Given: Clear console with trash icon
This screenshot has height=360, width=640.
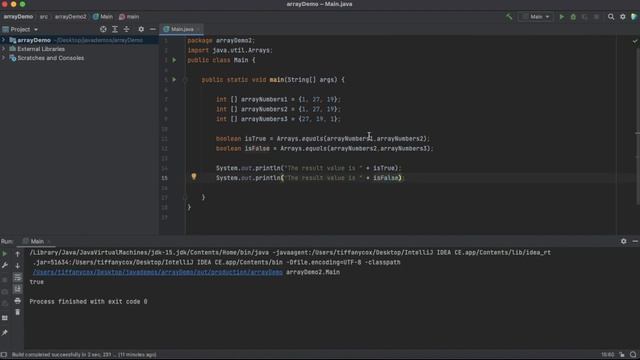Looking at the screenshot, I should click(x=18, y=312).
